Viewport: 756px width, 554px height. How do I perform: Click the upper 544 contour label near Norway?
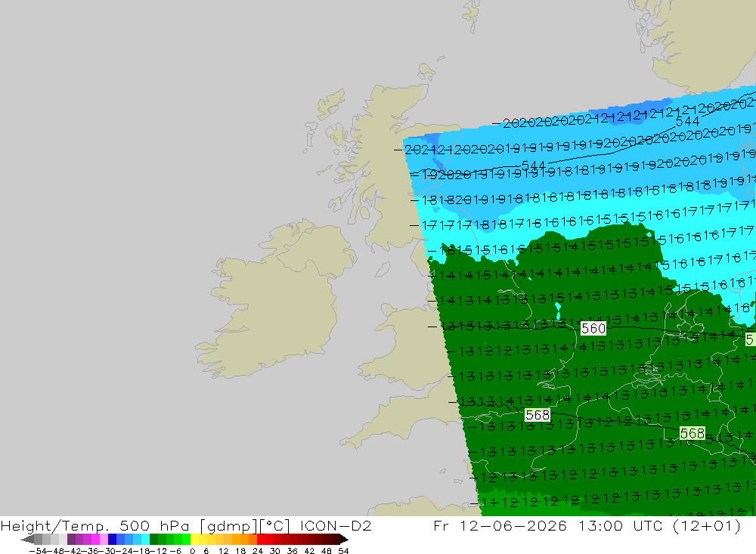pyautogui.click(x=687, y=122)
